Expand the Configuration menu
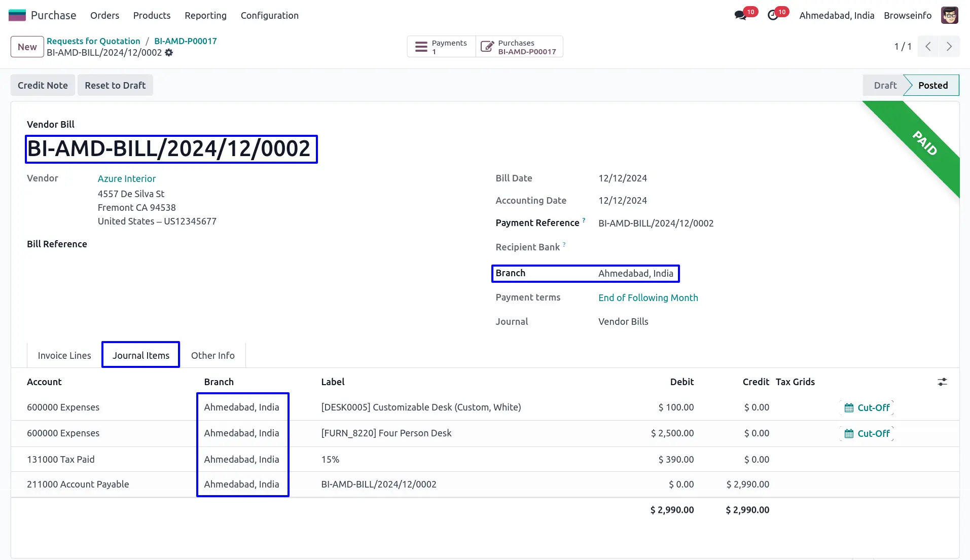Image resolution: width=970 pixels, height=560 pixels. [x=269, y=15]
